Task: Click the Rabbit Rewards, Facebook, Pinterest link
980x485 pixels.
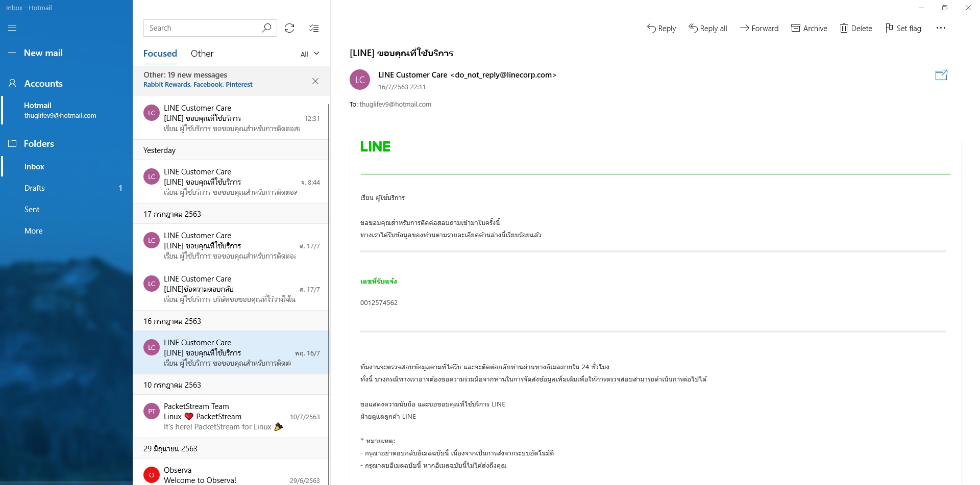Action: coord(198,85)
